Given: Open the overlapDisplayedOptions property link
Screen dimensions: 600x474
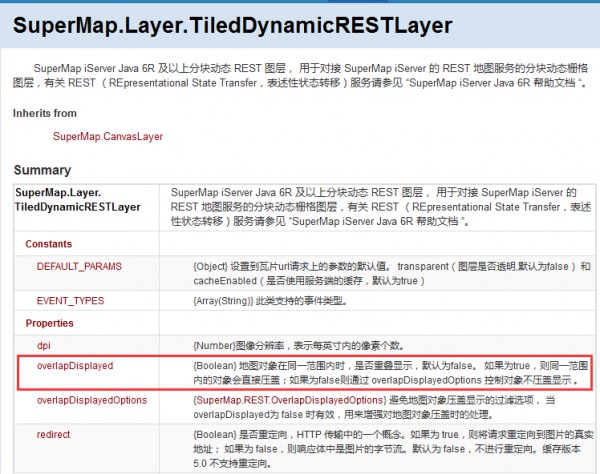Looking at the screenshot, I should [x=92, y=400].
